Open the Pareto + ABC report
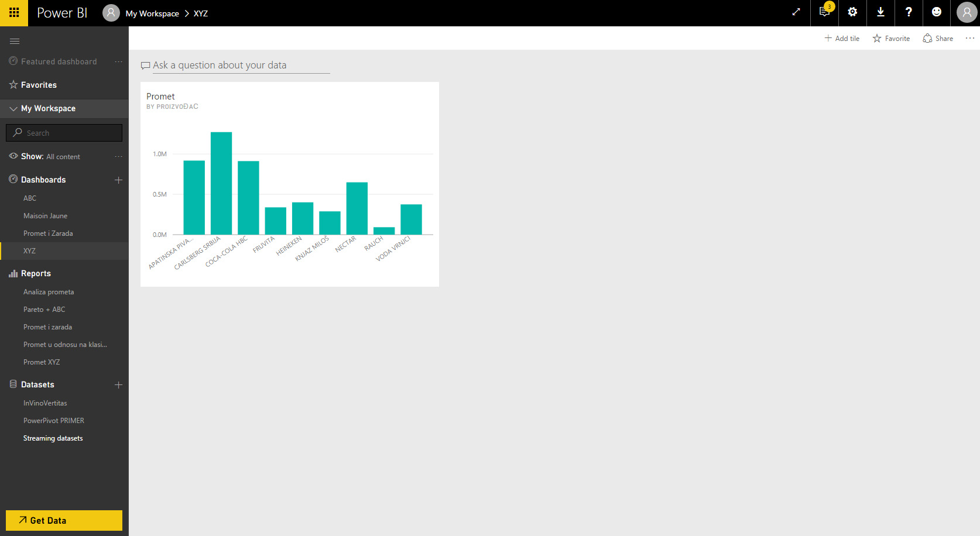This screenshot has width=980, height=536. pos(44,310)
